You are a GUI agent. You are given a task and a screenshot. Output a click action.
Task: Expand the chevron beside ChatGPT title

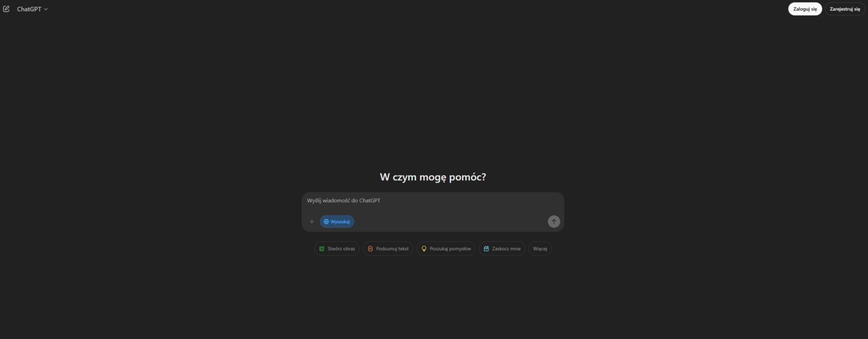coord(46,9)
